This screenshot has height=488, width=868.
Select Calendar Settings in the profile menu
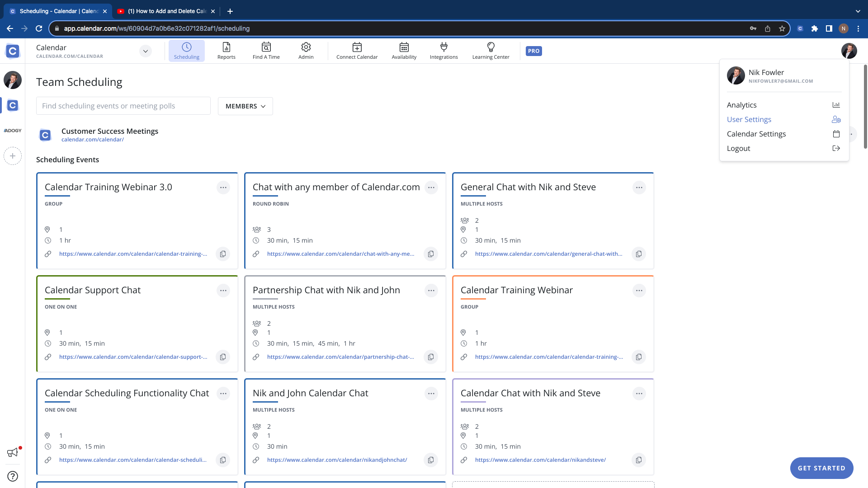783,134
